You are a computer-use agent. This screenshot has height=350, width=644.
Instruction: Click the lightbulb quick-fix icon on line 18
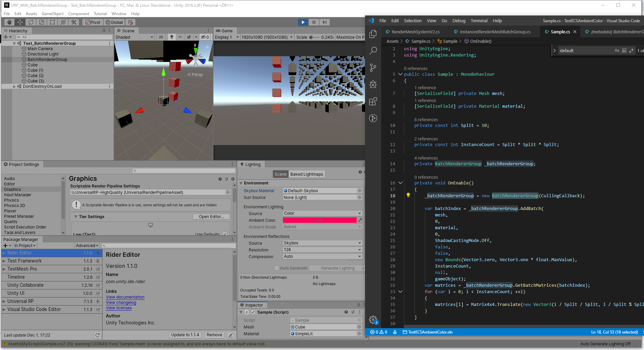click(408, 195)
